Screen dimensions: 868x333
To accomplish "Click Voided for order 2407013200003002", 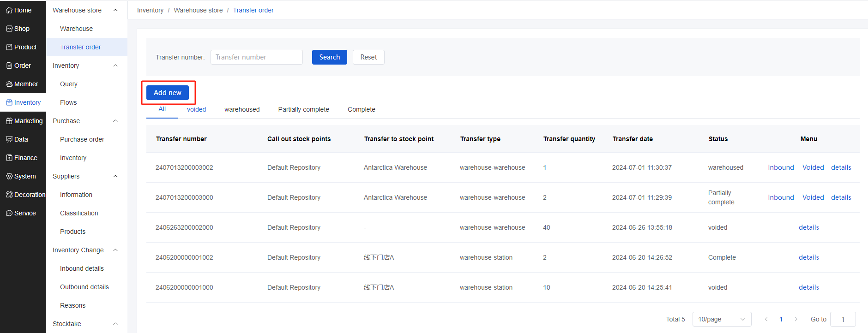I will pyautogui.click(x=813, y=167).
